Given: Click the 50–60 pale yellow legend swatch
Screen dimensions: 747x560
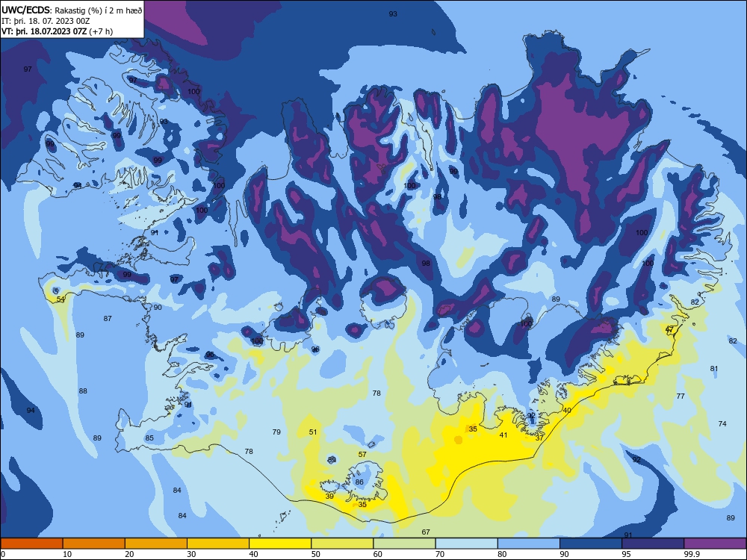Looking at the screenshot, I should pyautogui.click(x=343, y=544).
